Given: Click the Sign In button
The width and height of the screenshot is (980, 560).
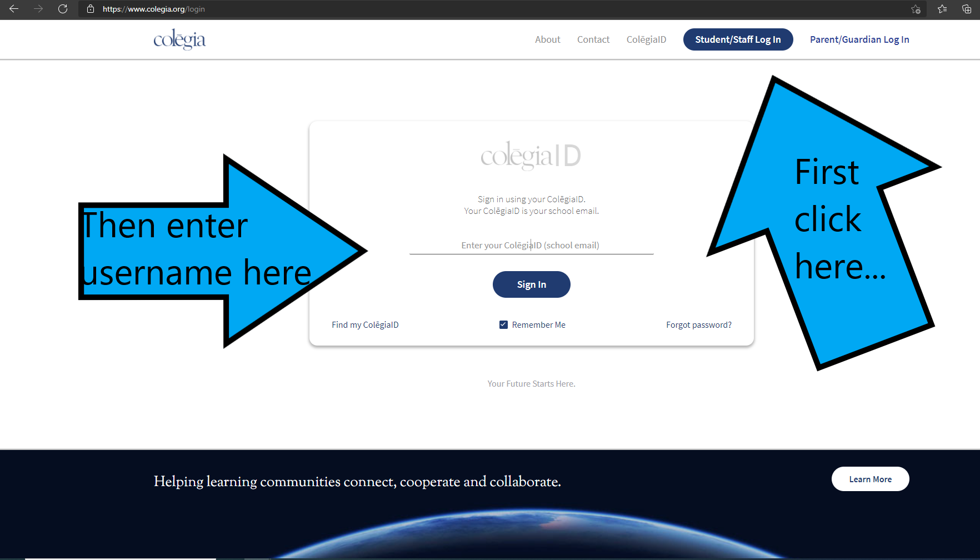Looking at the screenshot, I should tap(531, 284).
